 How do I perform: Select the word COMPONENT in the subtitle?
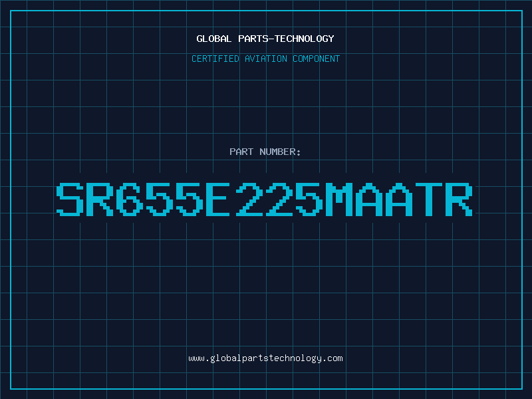[317, 59]
